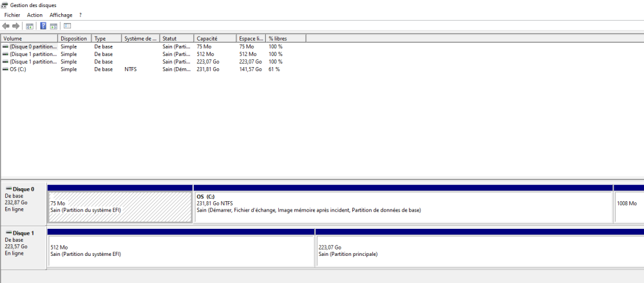This screenshot has width=644, height=283.
Task: Select the 1008 Mo partition block on Disque 0
Action: 629,206
